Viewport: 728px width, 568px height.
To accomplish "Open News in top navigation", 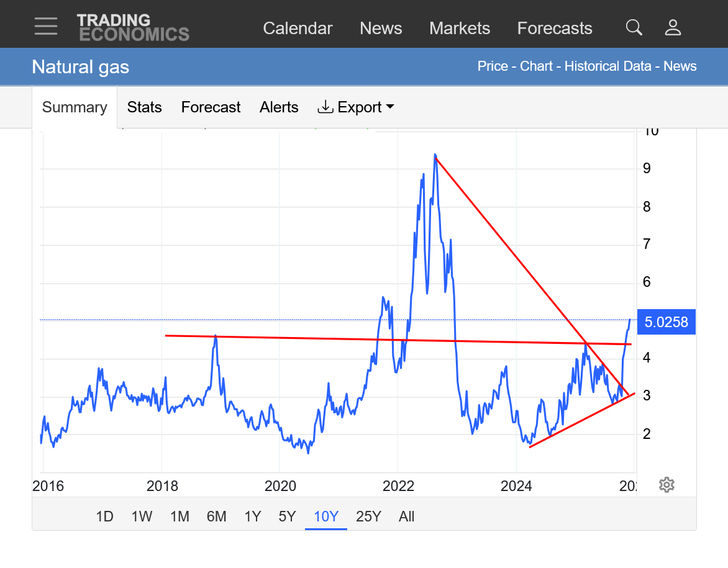I will [381, 29].
